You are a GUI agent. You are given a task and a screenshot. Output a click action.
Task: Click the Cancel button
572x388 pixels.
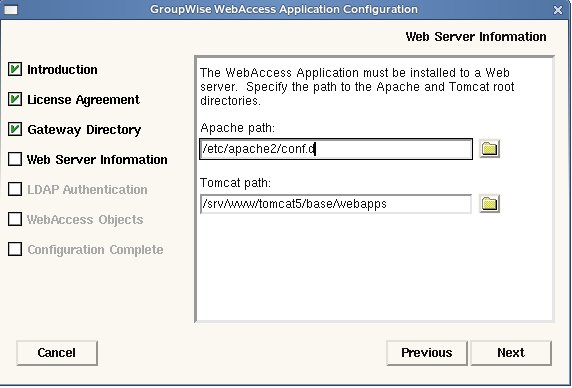click(57, 353)
